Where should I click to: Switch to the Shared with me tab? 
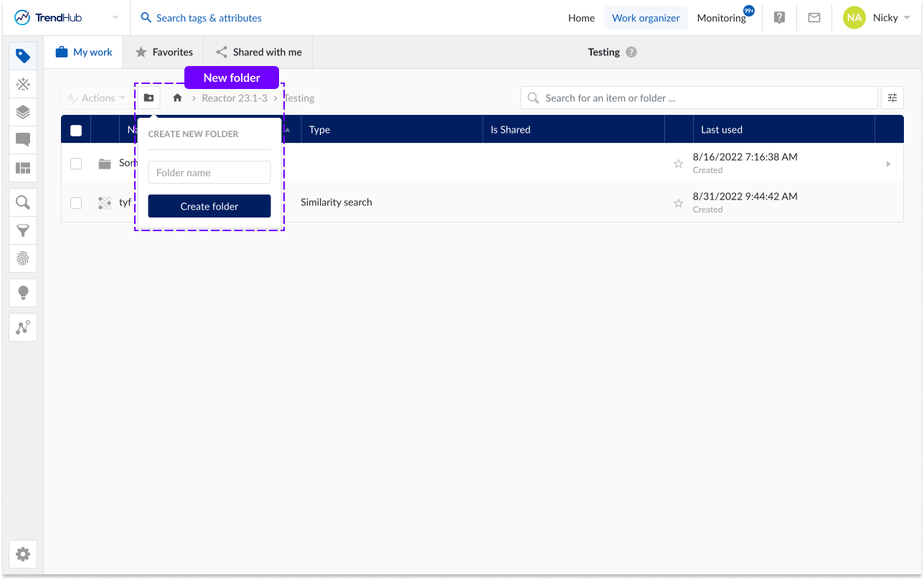tap(258, 52)
